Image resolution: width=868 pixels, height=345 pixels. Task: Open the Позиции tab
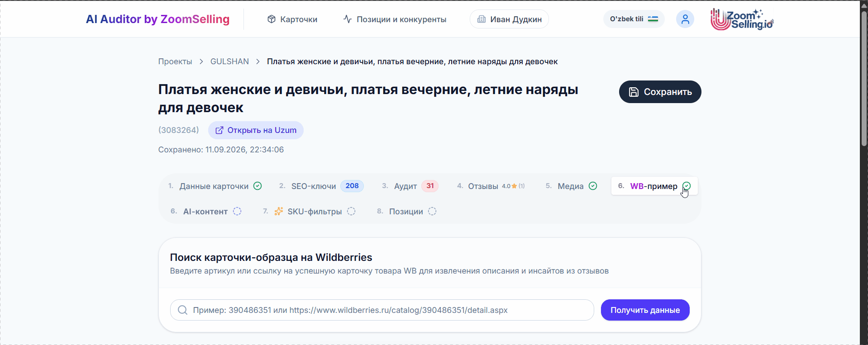[x=406, y=211]
